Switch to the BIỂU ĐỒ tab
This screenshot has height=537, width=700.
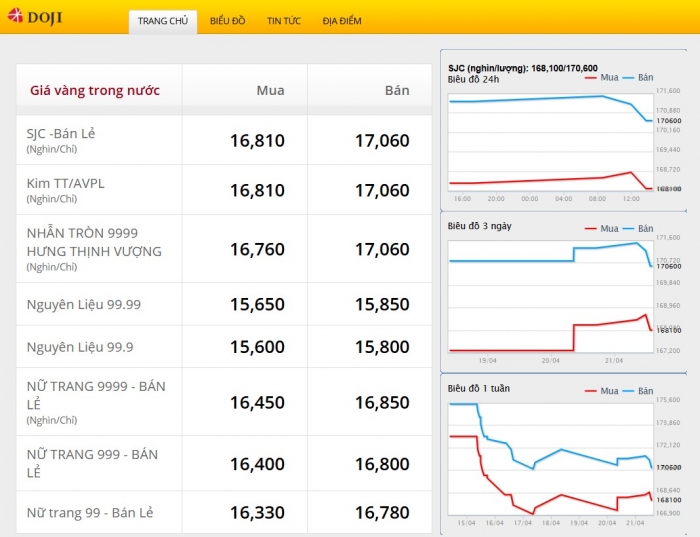[x=228, y=21]
